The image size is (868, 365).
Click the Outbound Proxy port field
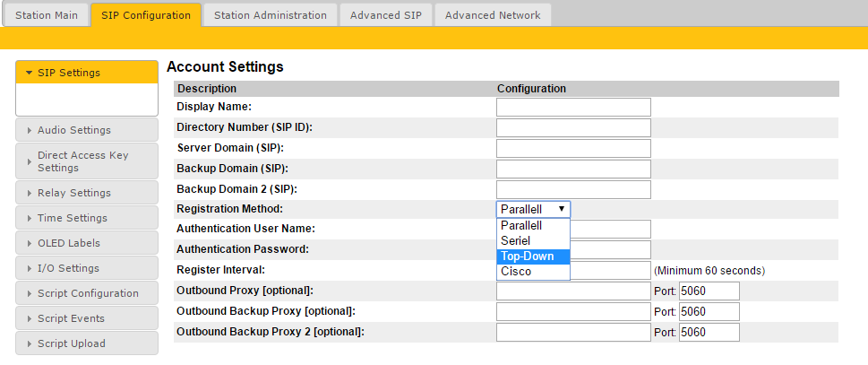point(709,291)
